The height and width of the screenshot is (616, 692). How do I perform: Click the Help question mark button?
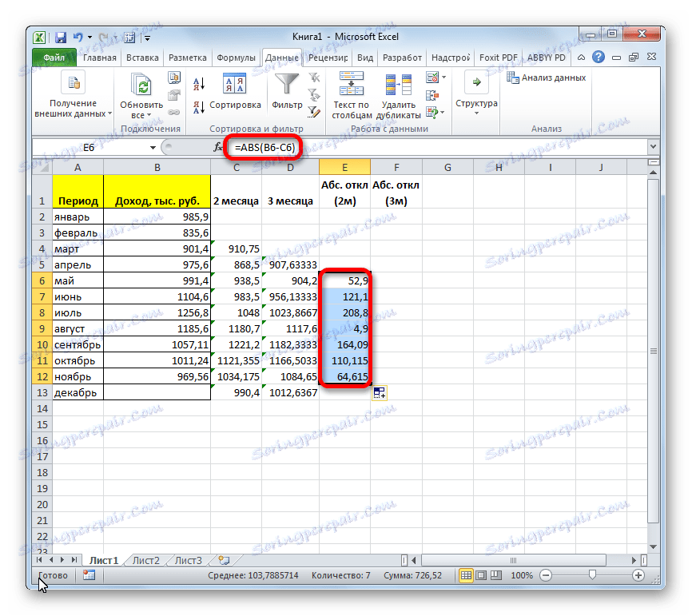pyautogui.click(x=599, y=57)
